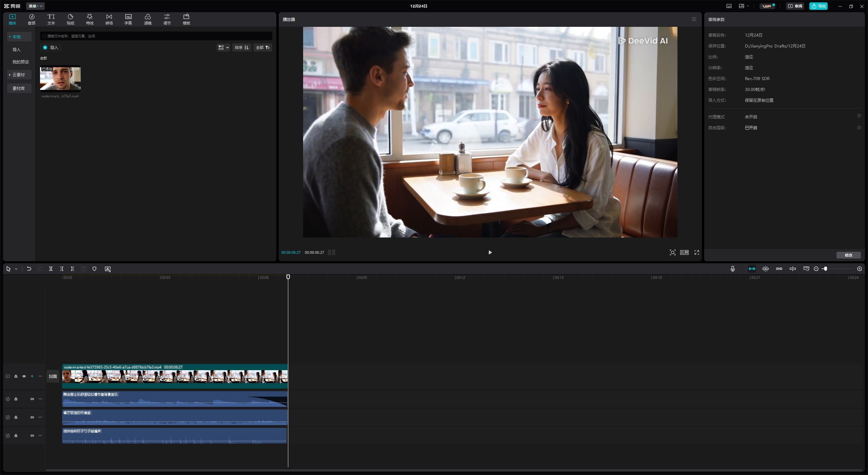Viewport: 868px width, 475px height.
Task: Open the 全部 filter dropdown
Action: coord(263,47)
